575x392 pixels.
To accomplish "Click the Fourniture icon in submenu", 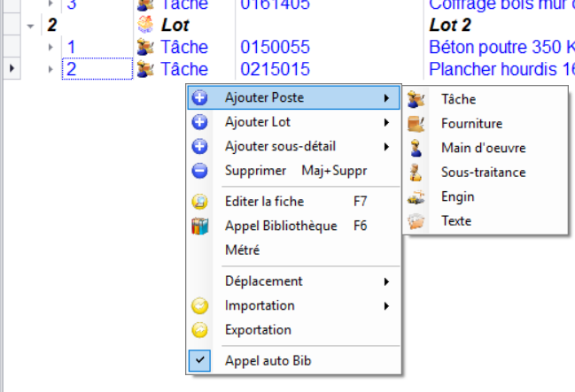I will (416, 125).
